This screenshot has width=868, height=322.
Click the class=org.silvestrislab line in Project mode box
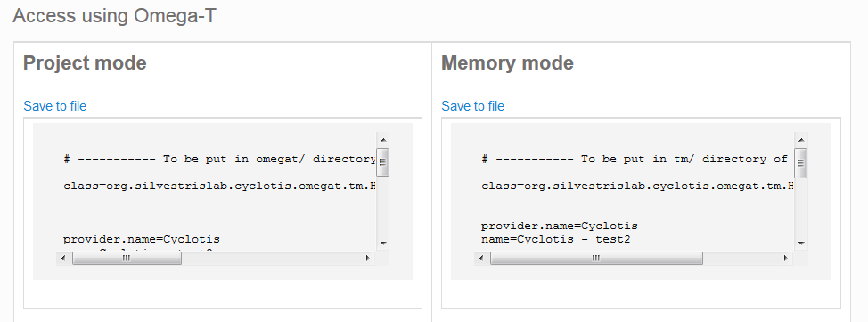[220, 186]
